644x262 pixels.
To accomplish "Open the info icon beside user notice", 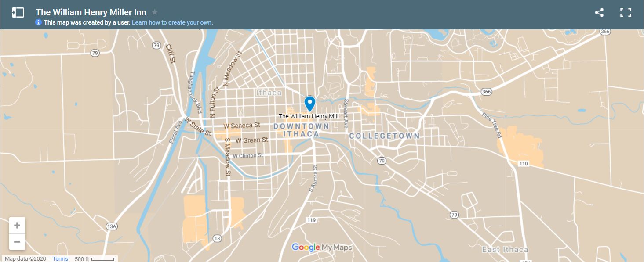I will (39, 22).
